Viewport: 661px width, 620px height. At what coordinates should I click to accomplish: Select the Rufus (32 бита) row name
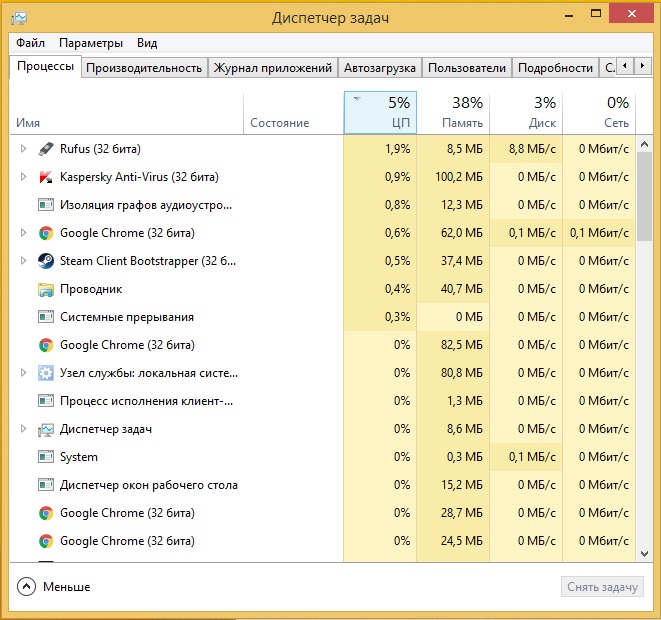point(100,149)
